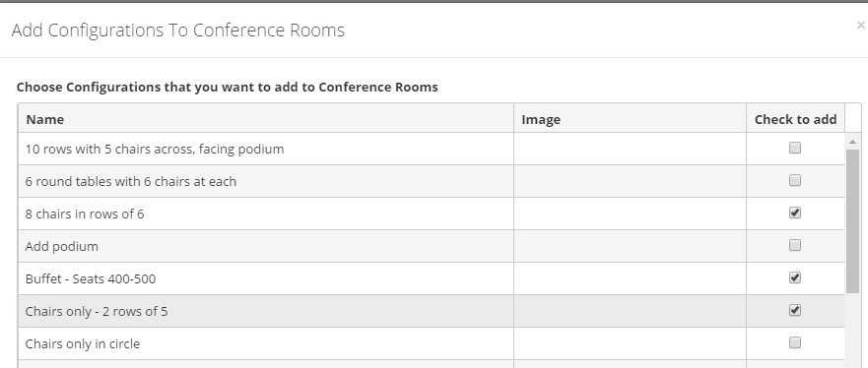Image resolution: width=868 pixels, height=368 pixels.
Task: Click the Image column header
Action: point(541,119)
